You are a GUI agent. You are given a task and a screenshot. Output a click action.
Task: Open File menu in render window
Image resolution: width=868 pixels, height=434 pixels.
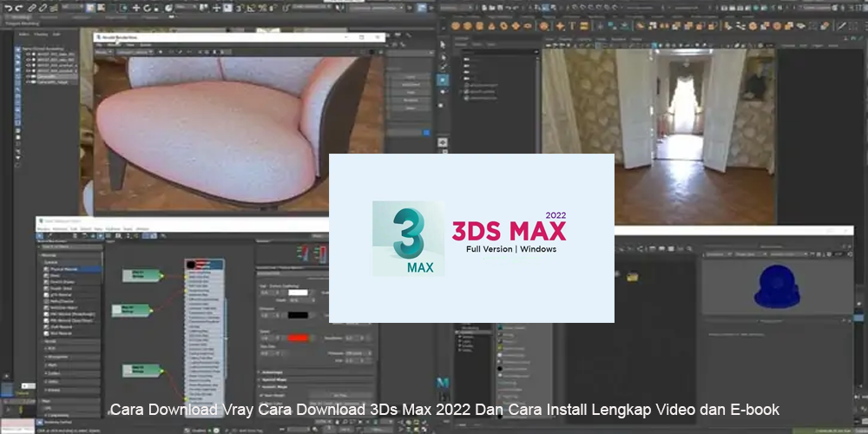(99, 45)
